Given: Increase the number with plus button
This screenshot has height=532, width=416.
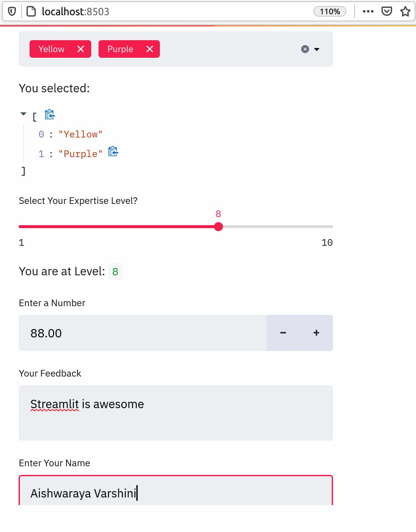Looking at the screenshot, I should point(316,333).
